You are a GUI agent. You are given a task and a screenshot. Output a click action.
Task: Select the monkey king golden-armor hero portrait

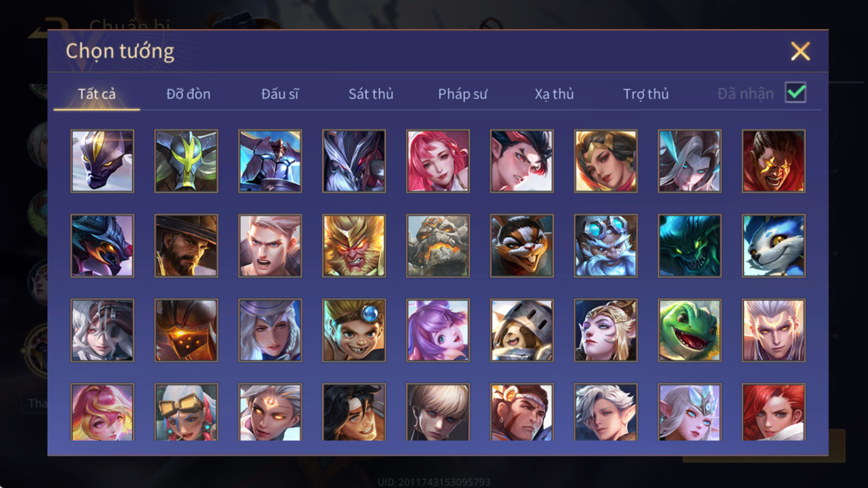coord(354,246)
